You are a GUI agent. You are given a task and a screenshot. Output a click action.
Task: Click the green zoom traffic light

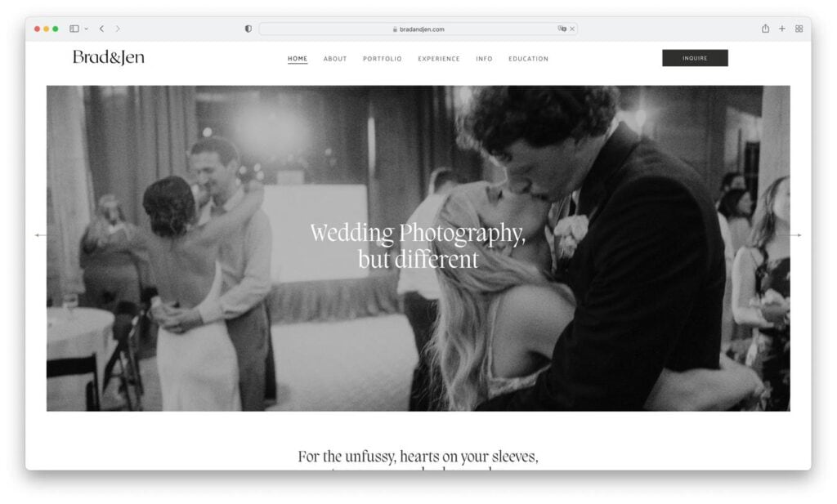(56, 27)
